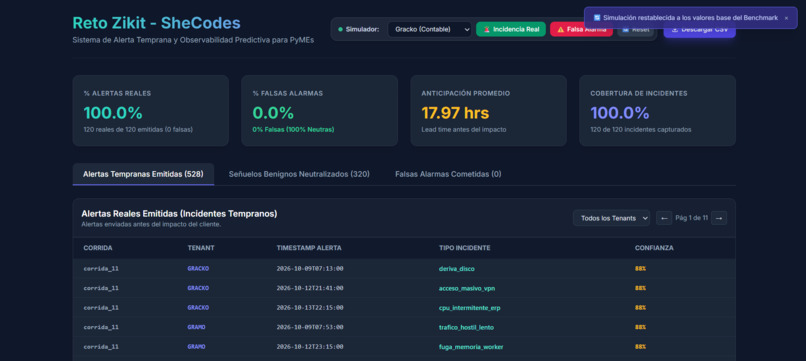Click the Falsa Alarma warning triangle icon
The width and height of the screenshot is (806, 361).
pos(560,30)
